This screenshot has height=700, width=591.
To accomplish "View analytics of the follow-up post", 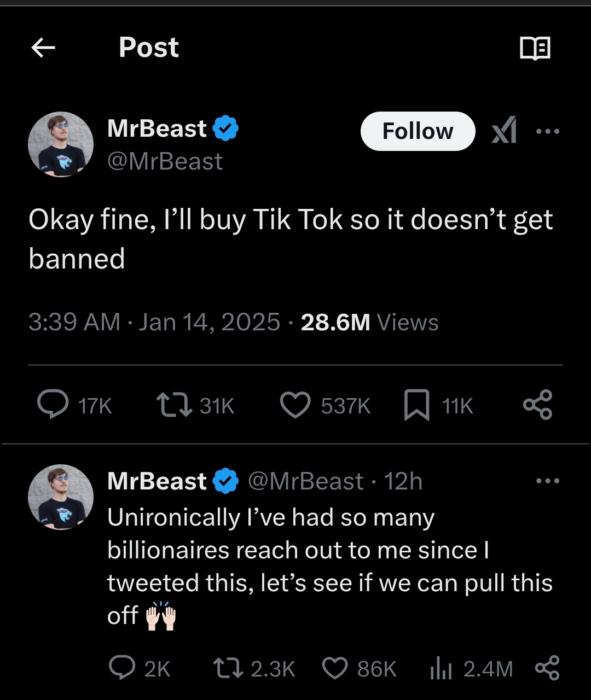I will coord(441,668).
